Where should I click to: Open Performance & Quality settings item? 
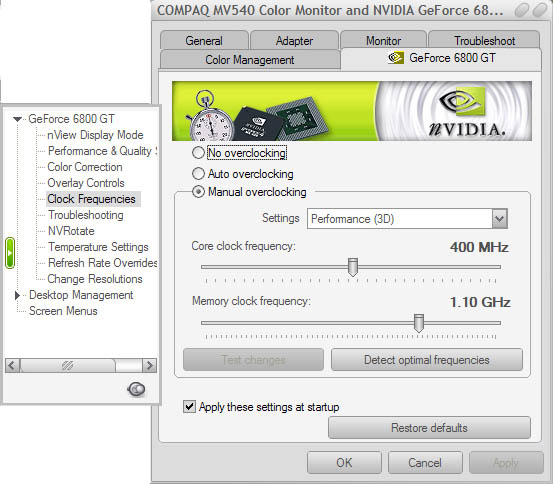click(102, 151)
